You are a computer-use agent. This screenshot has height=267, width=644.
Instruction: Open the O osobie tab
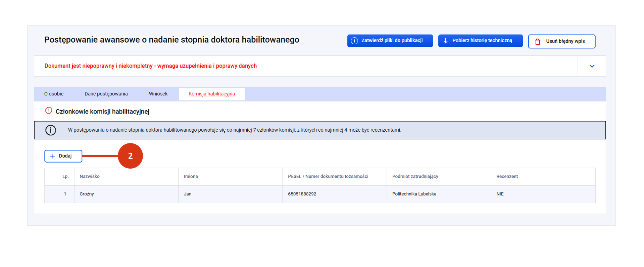pyautogui.click(x=54, y=94)
